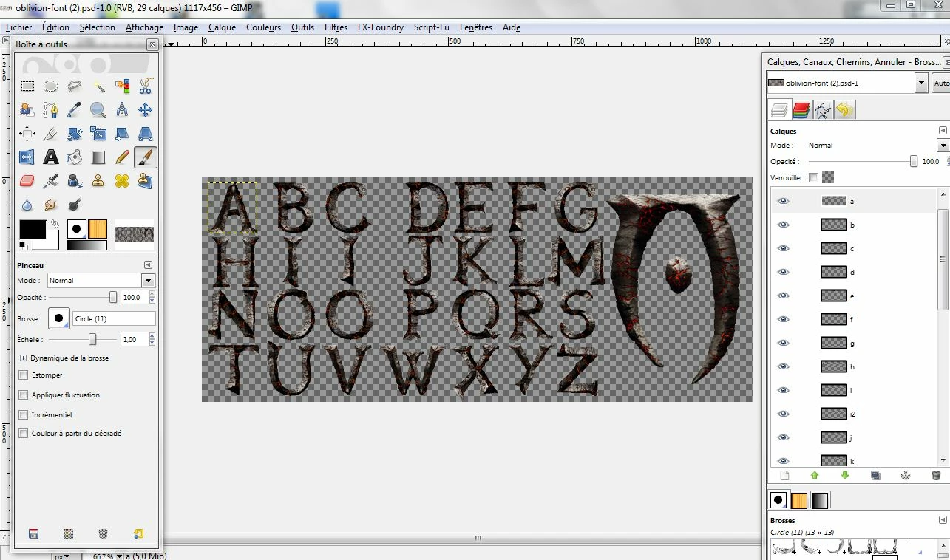
Task: Select the Smudge finger tool
Action: coord(50,204)
